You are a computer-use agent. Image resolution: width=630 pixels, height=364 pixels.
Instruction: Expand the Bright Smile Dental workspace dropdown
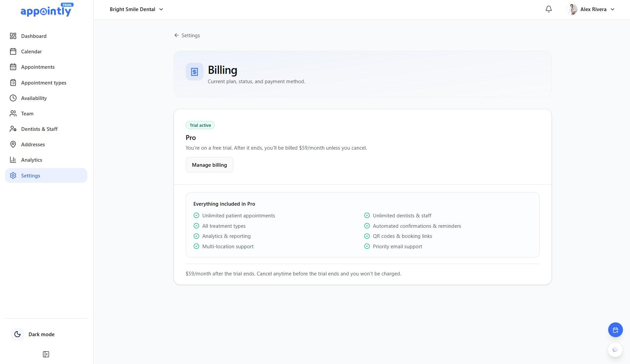click(136, 9)
